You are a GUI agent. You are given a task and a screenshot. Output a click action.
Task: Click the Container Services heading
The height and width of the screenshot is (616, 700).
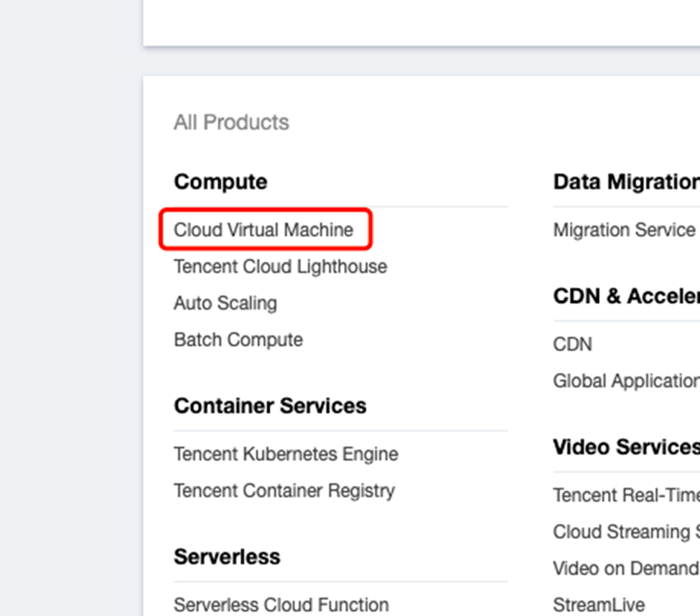[270, 406]
